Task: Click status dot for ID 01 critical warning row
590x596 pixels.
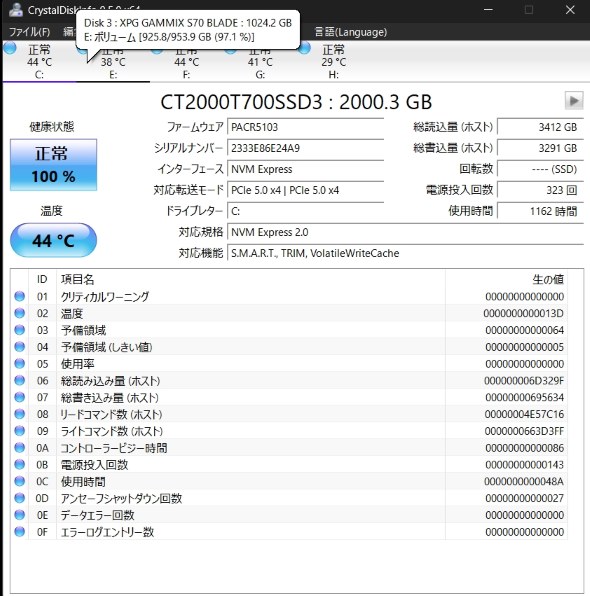Action: pos(19,296)
